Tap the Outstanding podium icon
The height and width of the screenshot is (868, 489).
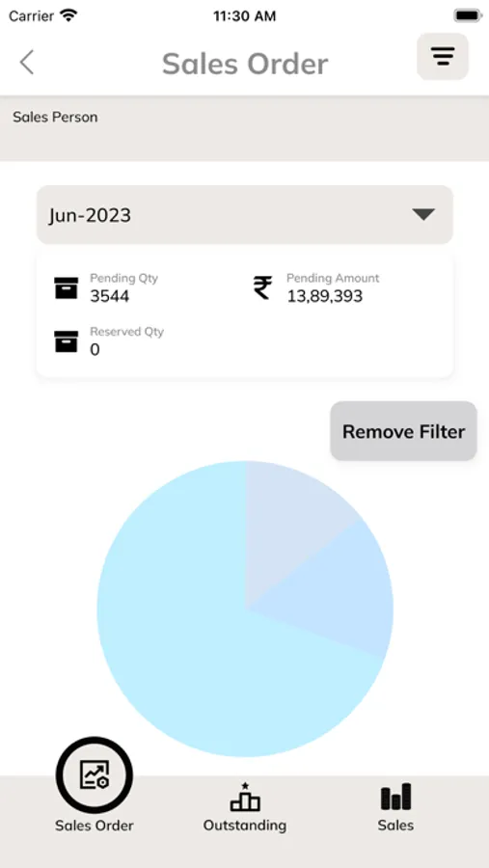[245, 797]
